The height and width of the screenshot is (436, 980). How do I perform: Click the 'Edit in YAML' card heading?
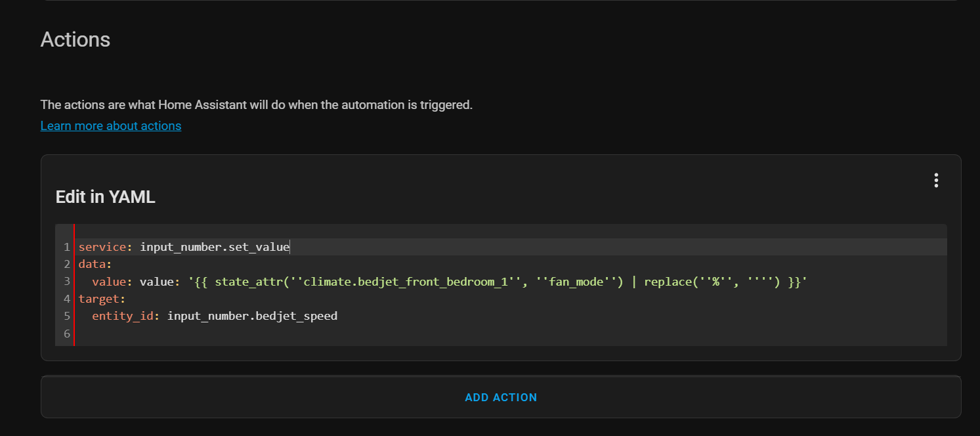tap(105, 197)
